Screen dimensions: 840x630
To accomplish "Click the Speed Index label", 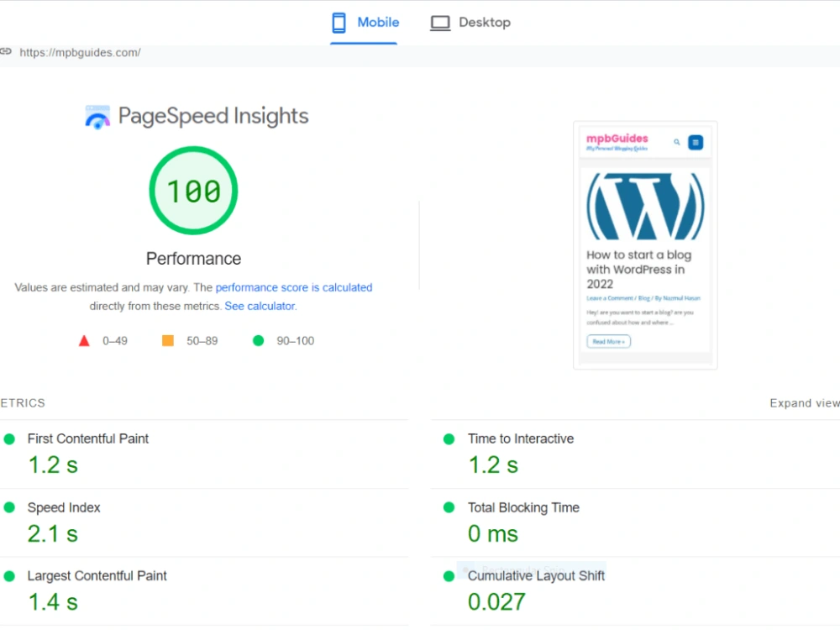I will tap(64, 508).
